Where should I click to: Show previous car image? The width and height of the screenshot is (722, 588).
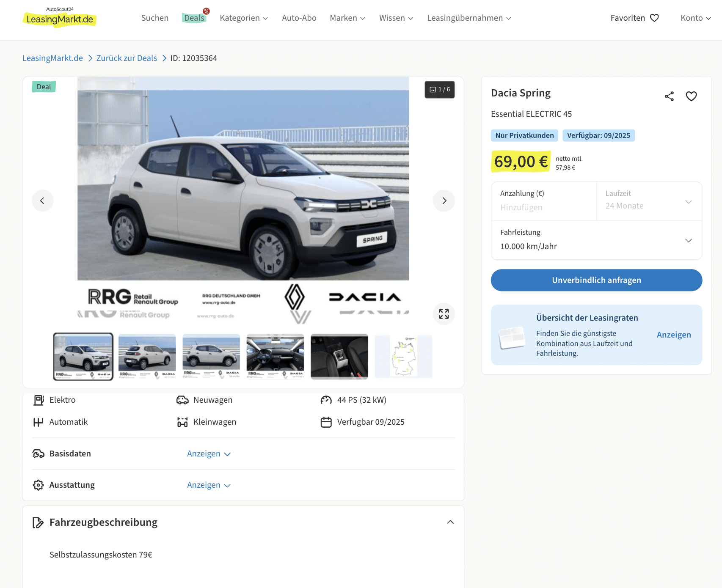(42, 201)
